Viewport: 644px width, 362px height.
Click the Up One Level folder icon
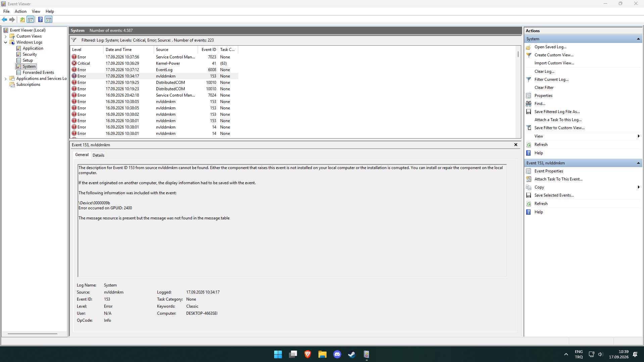click(22, 19)
